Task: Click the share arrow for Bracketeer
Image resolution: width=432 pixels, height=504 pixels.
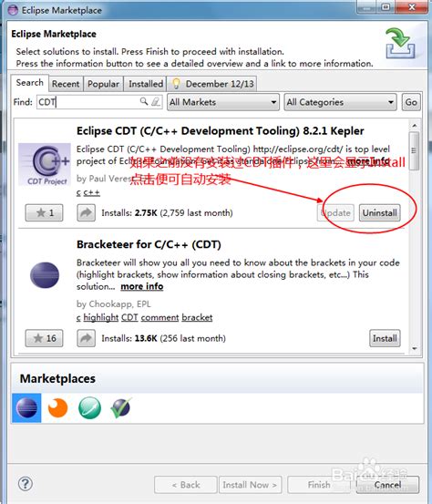Action: (x=87, y=338)
